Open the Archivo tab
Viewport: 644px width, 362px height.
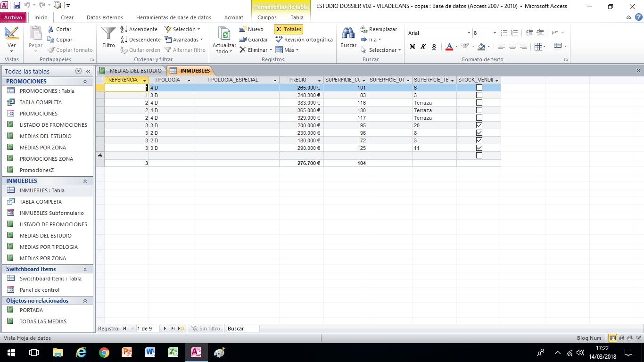coord(13,17)
